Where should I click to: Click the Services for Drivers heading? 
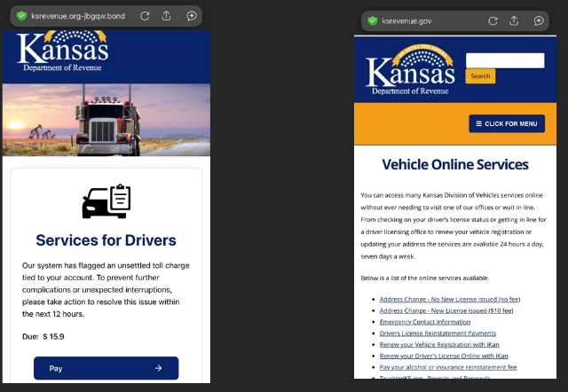106,240
